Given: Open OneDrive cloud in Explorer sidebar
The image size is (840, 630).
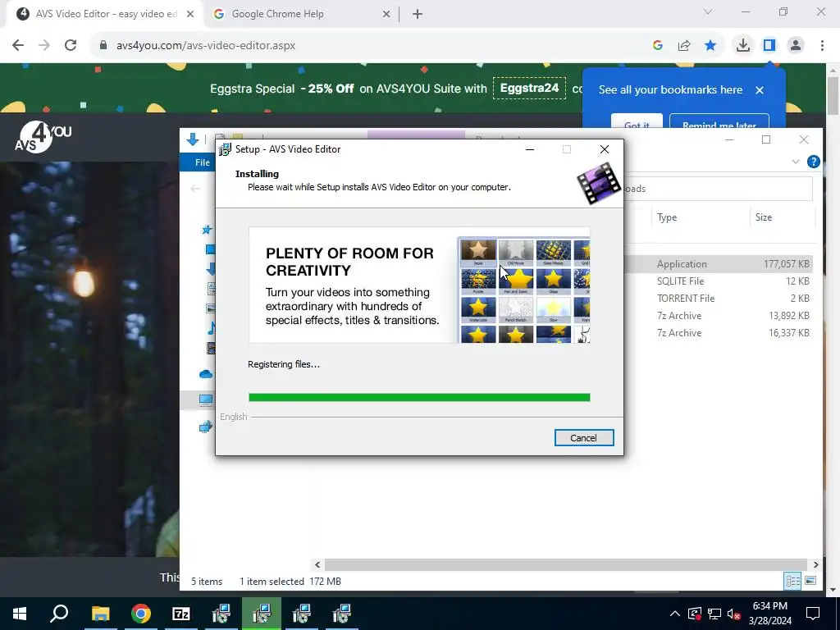Looking at the screenshot, I should pos(206,374).
